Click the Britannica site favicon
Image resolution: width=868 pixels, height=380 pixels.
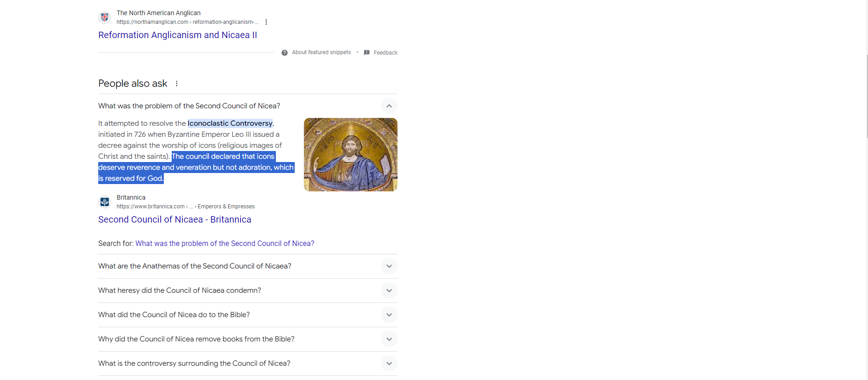pyautogui.click(x=105, y=202)
